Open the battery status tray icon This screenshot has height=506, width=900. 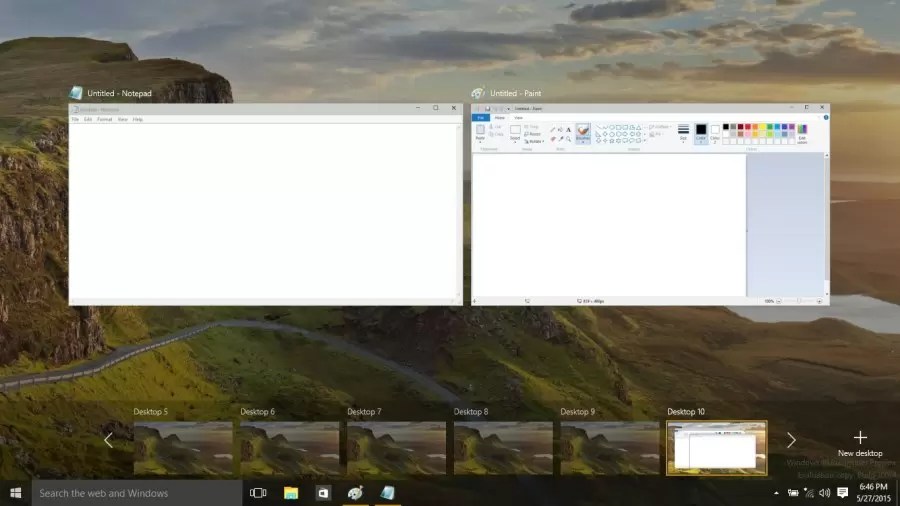(793, 493)
